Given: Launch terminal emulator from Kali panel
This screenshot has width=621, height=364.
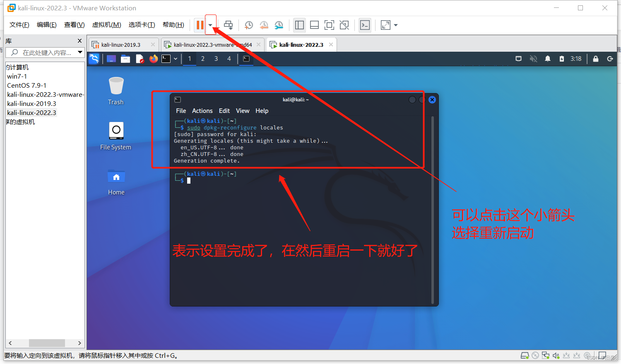Looking at the screenshot, I should pyautogui.click(x=166, y=59).
